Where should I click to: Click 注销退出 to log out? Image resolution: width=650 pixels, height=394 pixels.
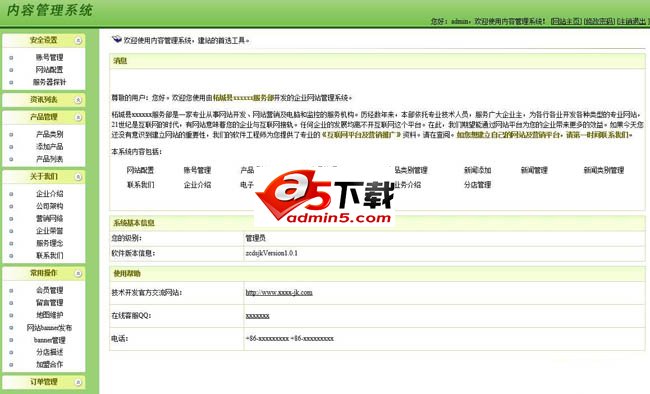tap(632, 21)
